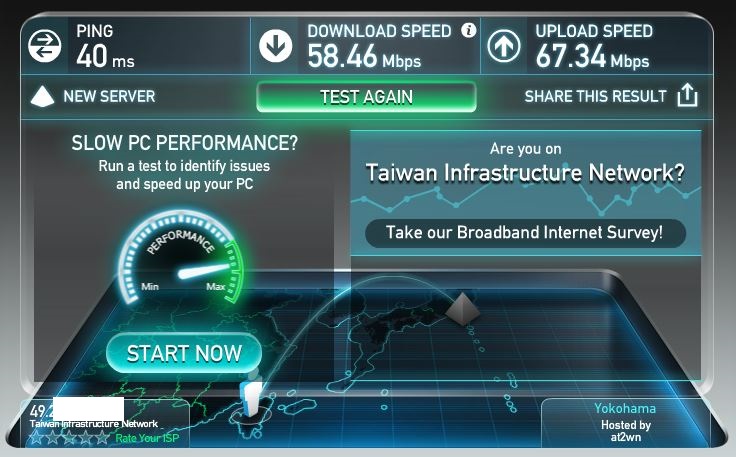Click the share upload icon
The width and height of the screenshot is (736, 457).
point(687,95)
